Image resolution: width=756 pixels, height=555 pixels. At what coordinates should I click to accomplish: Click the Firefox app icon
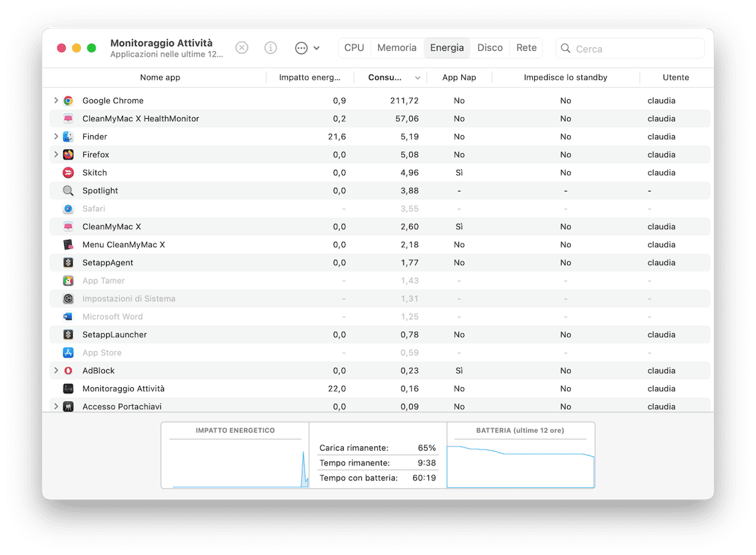(x=68, y=155)
